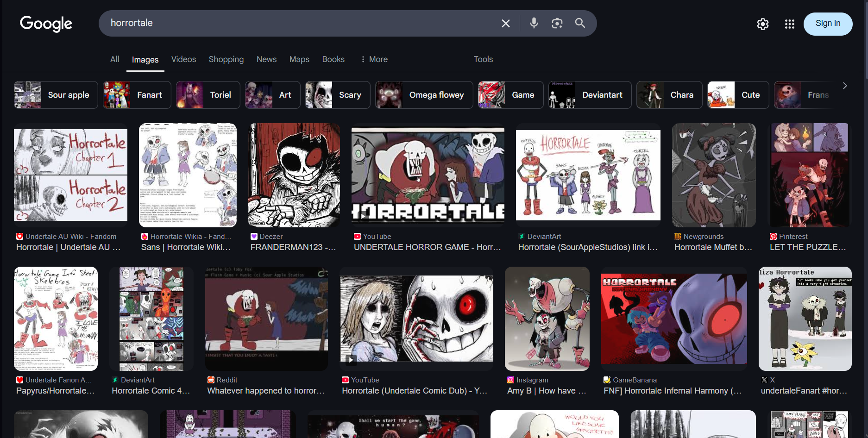868x438 pixels.
Task: Open the Tools options
Action: pos(483,59)
